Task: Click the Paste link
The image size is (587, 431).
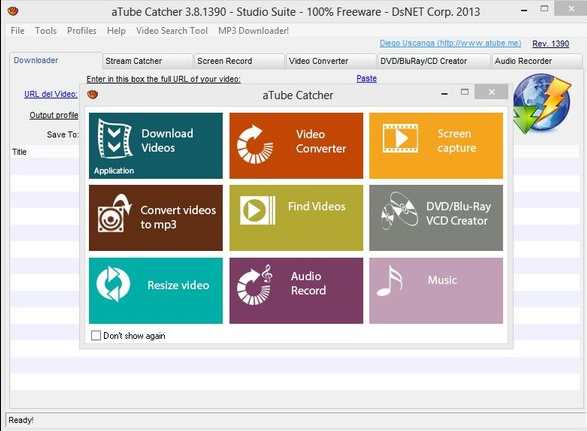Action: tap(367, 79)
